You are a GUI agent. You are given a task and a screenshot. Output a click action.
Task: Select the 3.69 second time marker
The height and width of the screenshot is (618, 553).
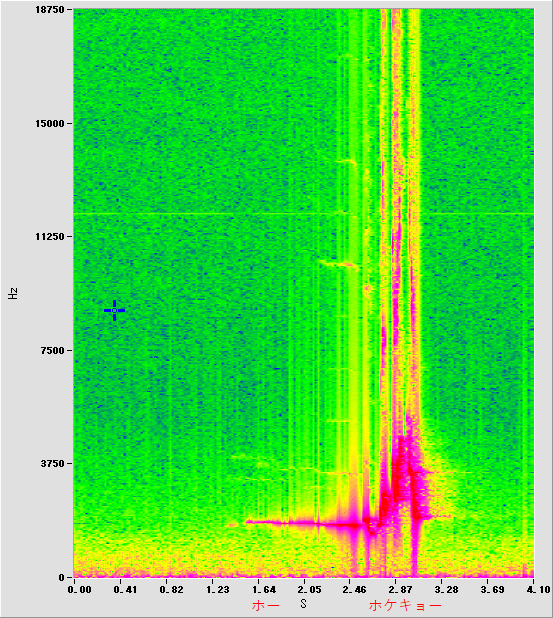(492, 590)
